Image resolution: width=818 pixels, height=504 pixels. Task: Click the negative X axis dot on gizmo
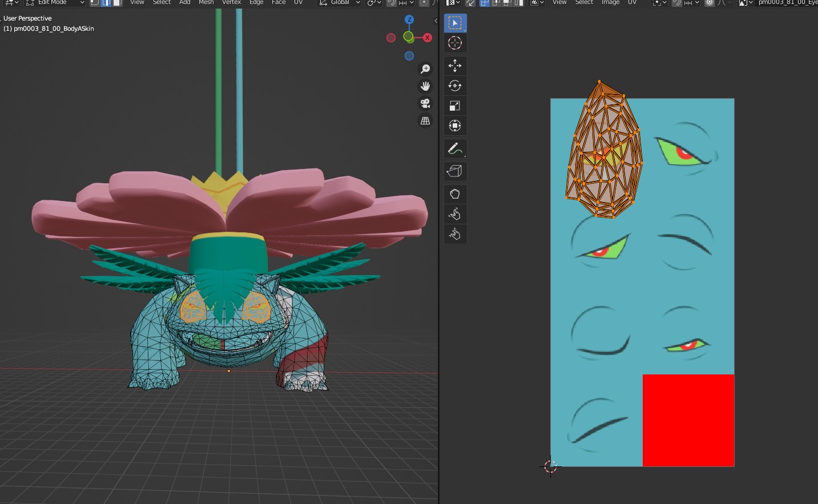click(391, 38)
